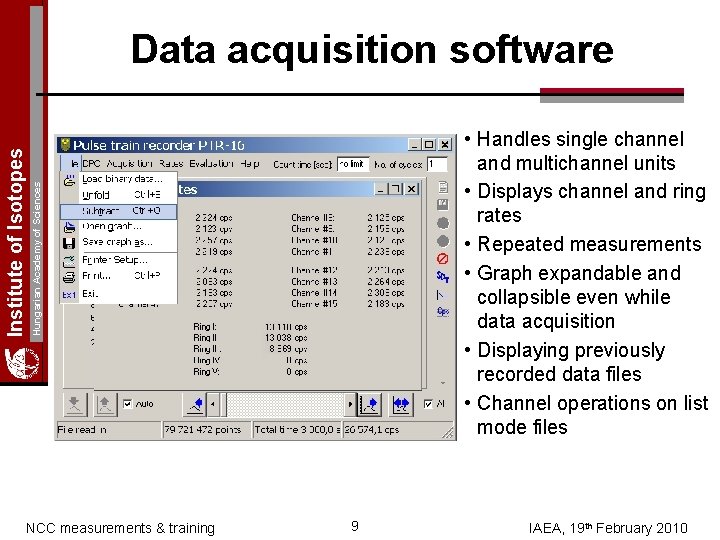Click the horizontal scrollbar thumb
The image size is (720, 540).
224,405
